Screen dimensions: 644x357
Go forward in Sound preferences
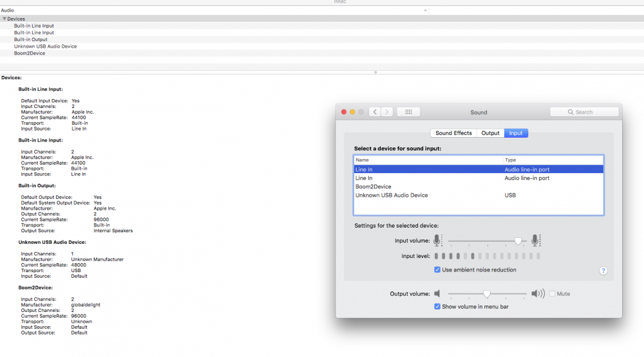pyautogui.click(x=387, y=112)
